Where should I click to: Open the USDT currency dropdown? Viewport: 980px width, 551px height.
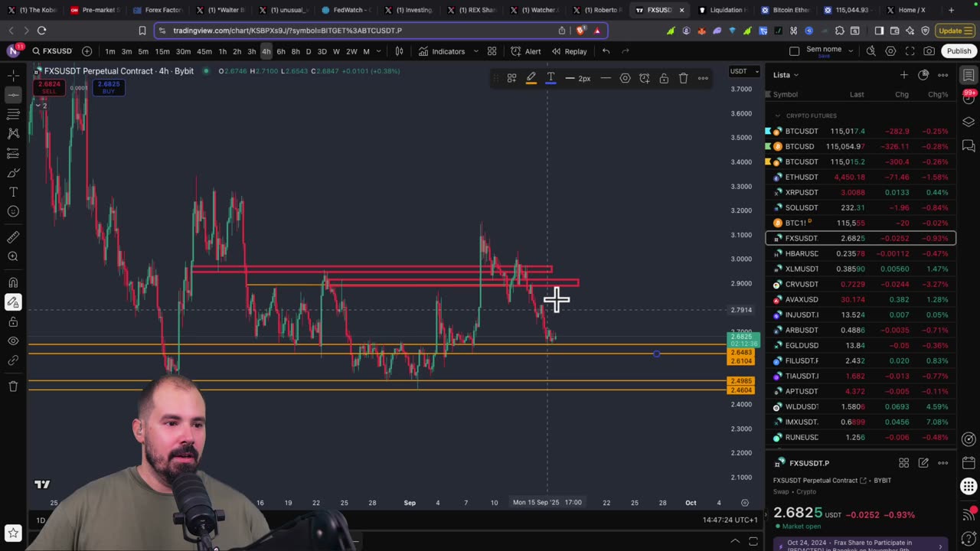tap(744, 71)
